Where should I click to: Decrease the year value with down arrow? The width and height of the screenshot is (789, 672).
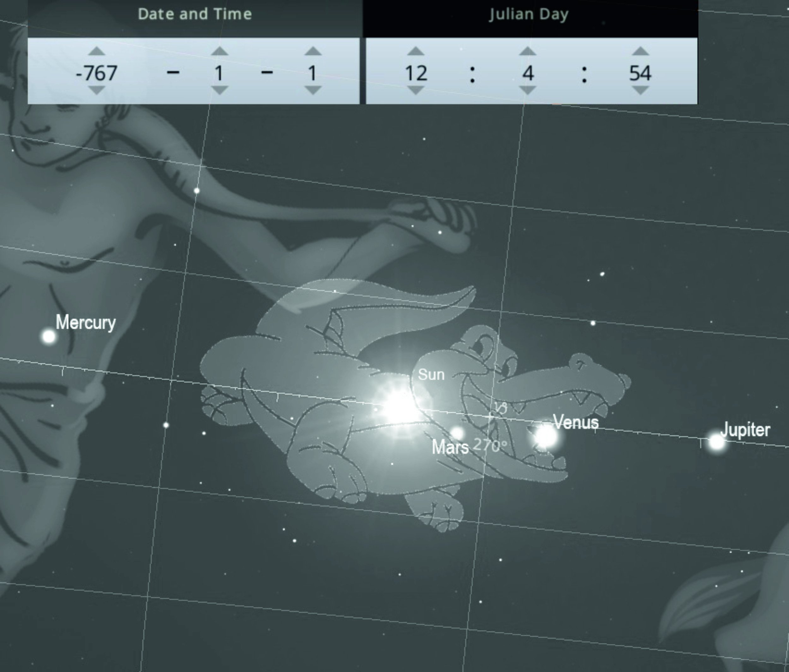pyautogui.click(x=97, y=90)
